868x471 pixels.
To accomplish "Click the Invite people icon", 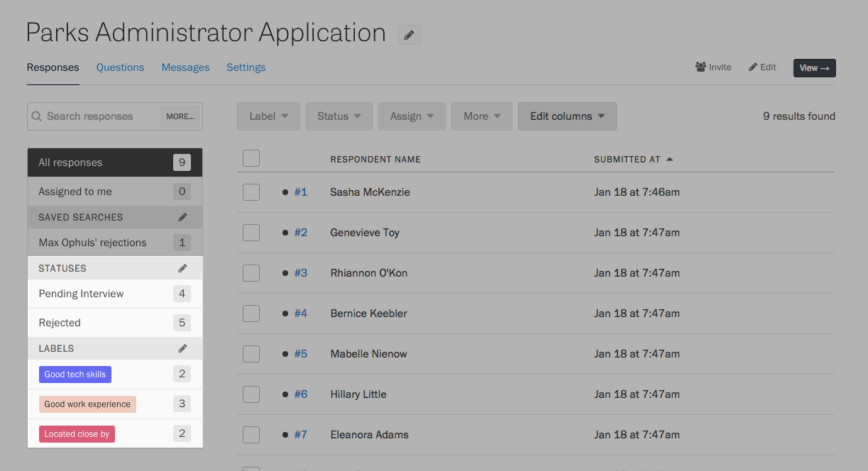I will point(701,67).
